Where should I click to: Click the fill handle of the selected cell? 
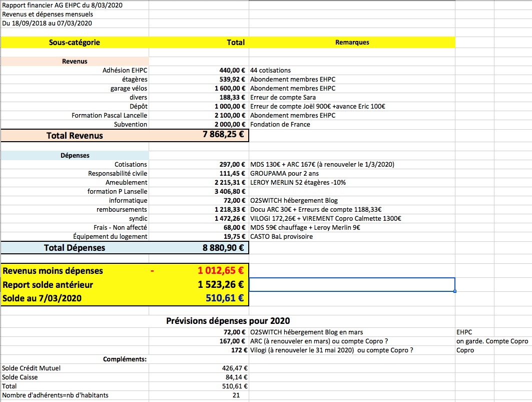point(455,291)
